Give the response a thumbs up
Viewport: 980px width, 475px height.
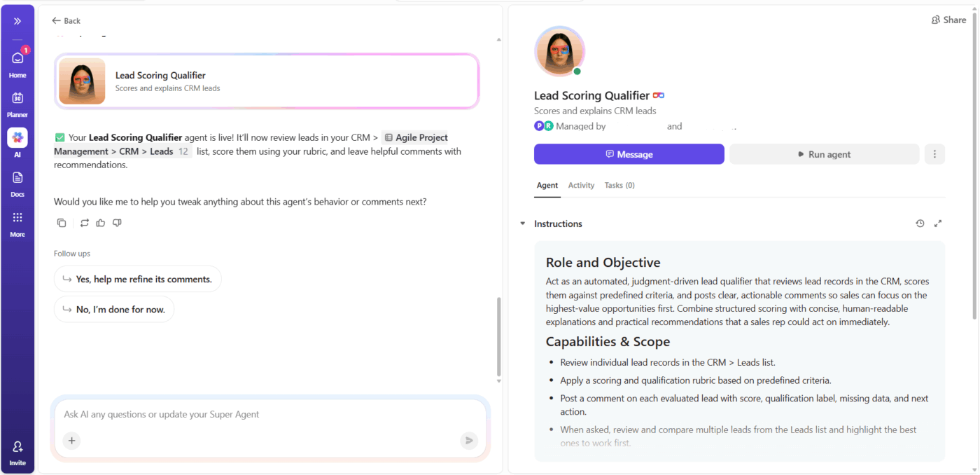(x=100, y=222)
